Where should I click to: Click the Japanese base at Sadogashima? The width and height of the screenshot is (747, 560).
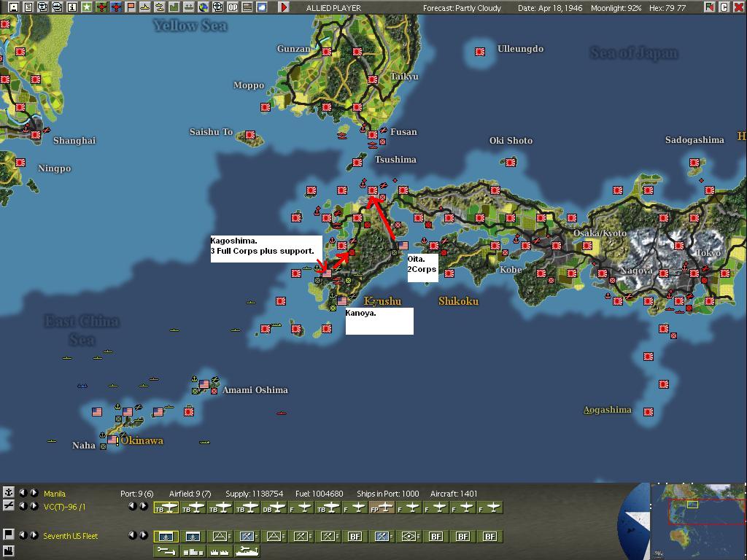[x=694, y=163]
